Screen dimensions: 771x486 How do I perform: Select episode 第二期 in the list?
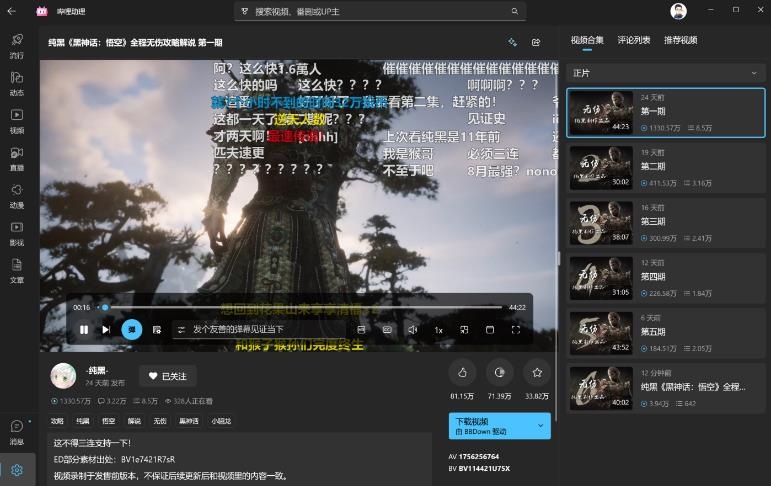665,168
